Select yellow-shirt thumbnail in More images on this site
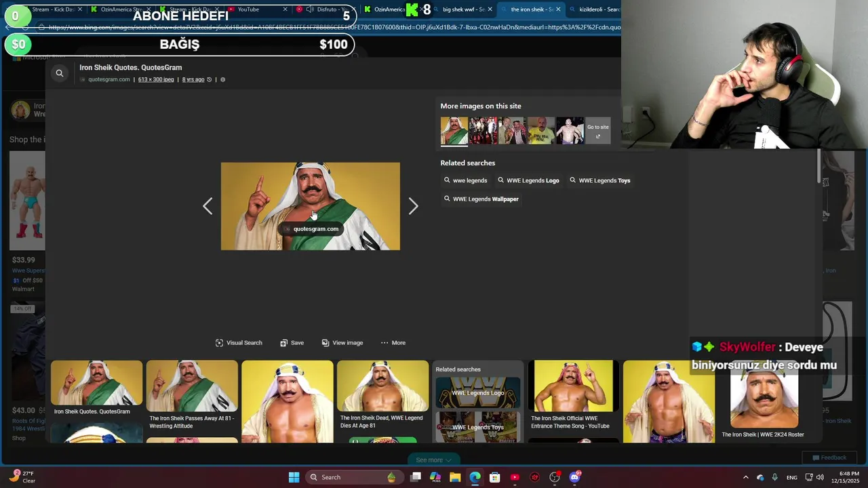 pos(541,131)
